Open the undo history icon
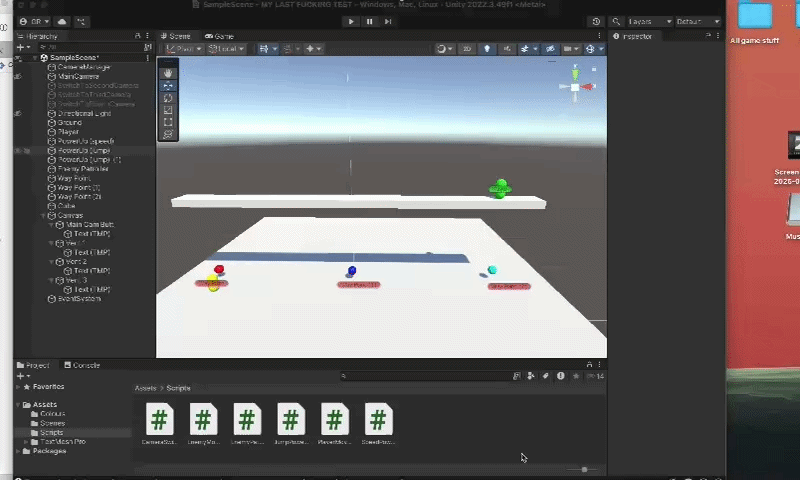 (x=596, y=21)
